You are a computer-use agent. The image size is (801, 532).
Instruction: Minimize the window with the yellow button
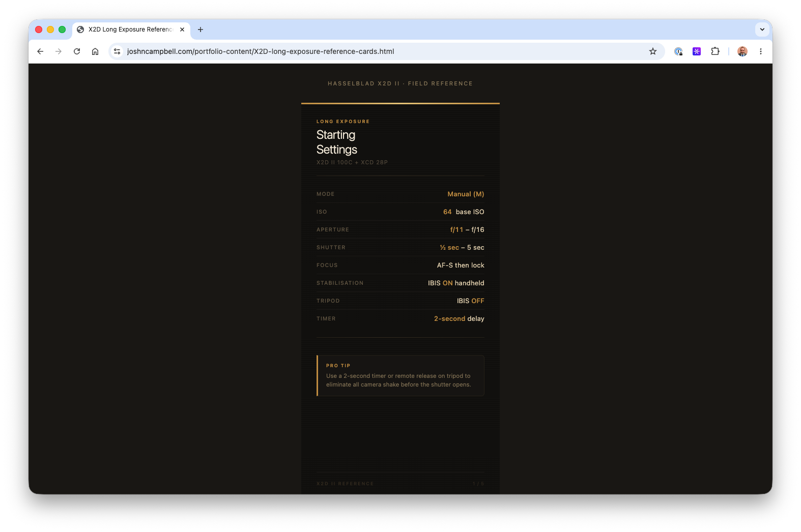50,29
